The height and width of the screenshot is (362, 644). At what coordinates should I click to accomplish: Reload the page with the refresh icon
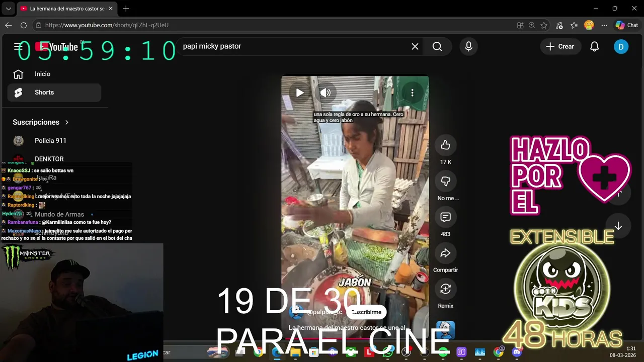tap(24, 25)
